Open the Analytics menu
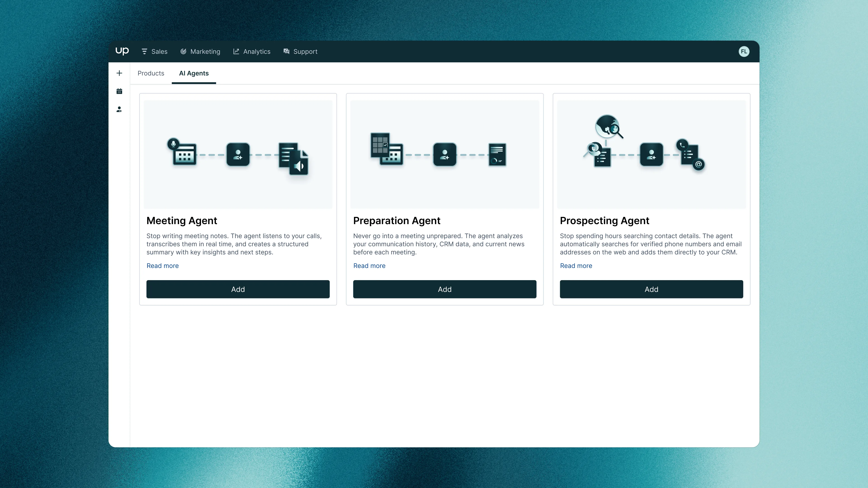868x488 pixels. pos(252,52)
